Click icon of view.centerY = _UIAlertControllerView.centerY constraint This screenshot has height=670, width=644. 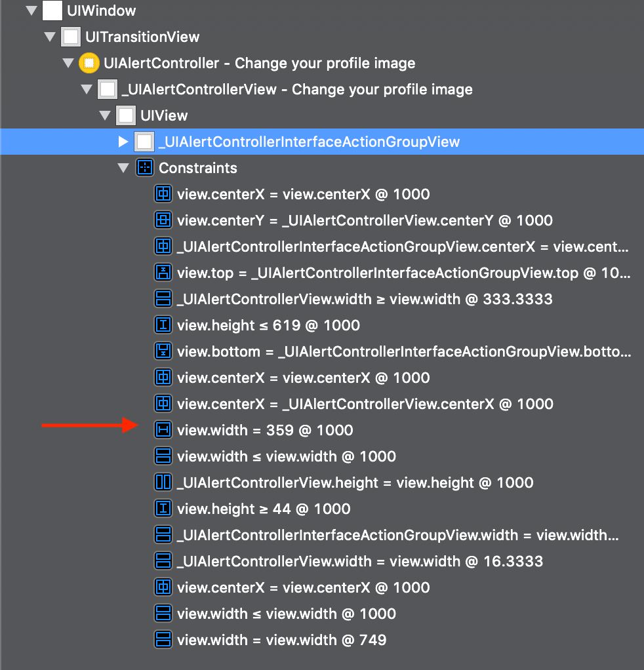pyautogui.click(x=163, y=220)
